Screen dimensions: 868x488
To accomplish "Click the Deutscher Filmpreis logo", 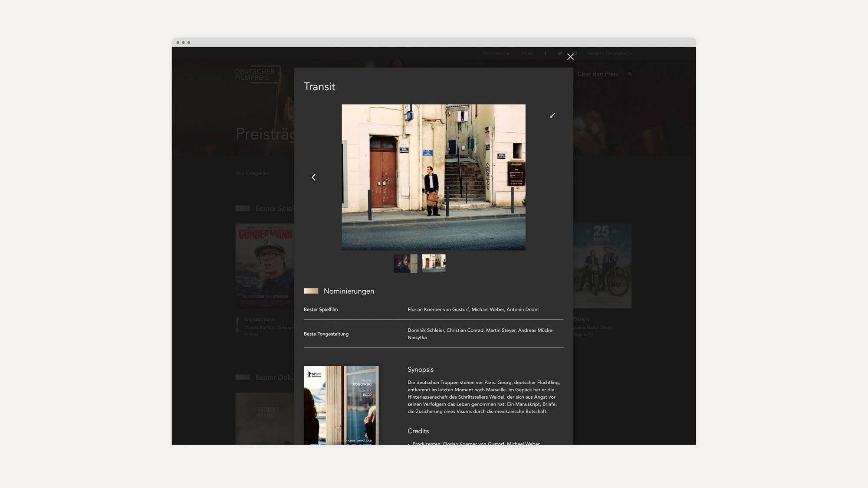I will tap(258, 74).
